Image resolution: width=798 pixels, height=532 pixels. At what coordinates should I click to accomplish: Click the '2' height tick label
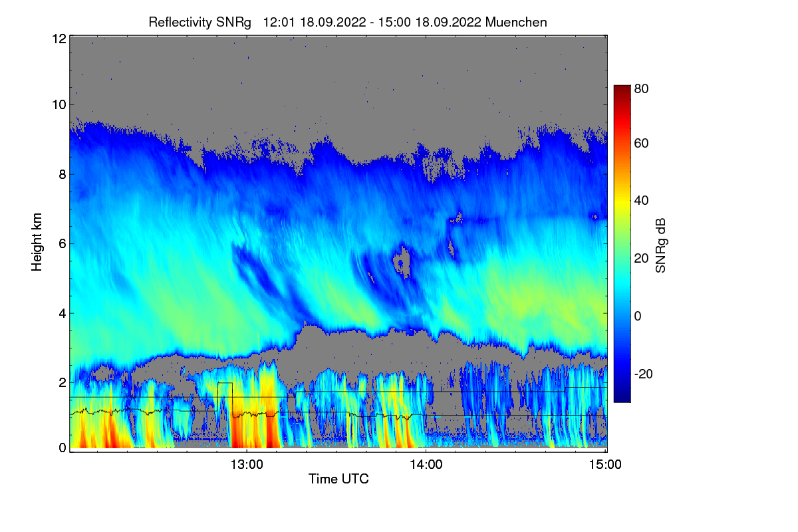click(x=63, y=382)
